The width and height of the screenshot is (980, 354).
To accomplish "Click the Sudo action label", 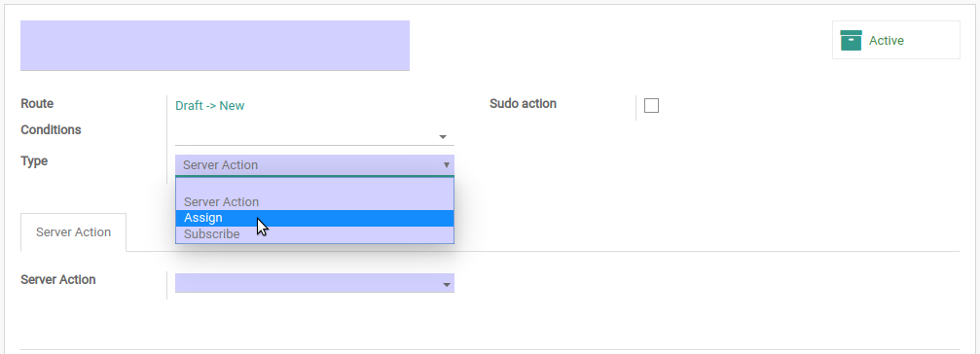I will pos(524,104).
